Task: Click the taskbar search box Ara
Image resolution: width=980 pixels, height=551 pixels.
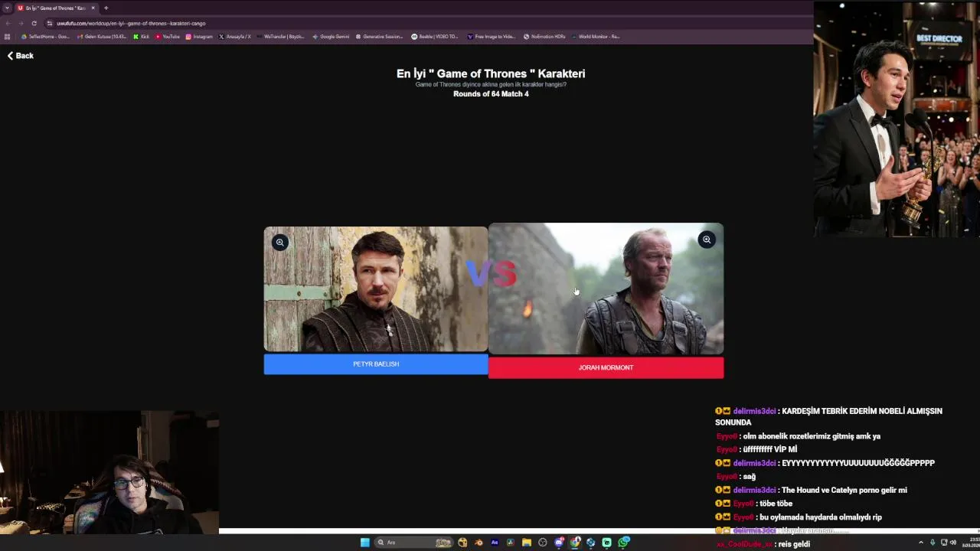Action: tap(413, 543)
